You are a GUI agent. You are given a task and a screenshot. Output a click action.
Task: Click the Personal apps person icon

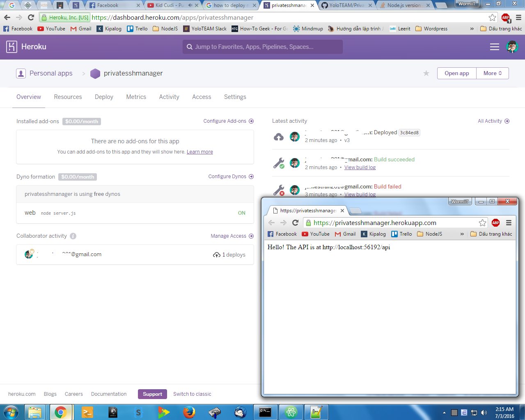[x=21, y=73]
